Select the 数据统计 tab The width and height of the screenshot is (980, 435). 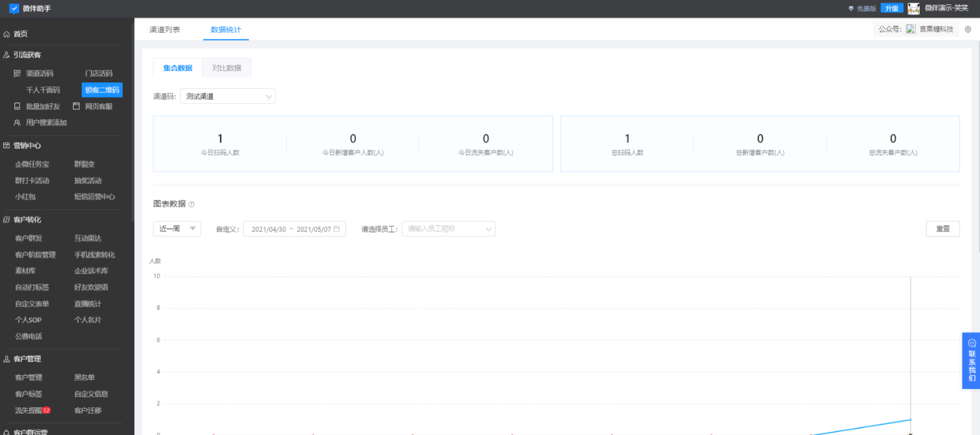pyautogui.click(x=226, y=30)
